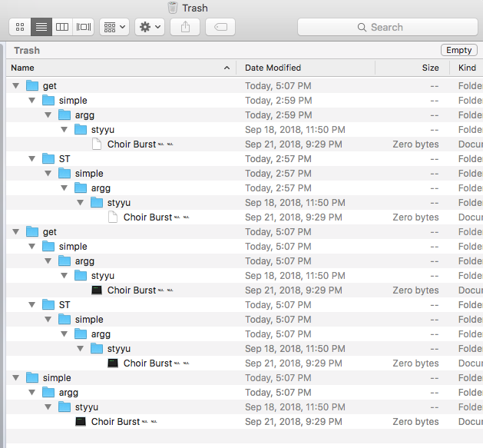Viewport: 483px width, 448px height.
Task: Select the 'argg' row dated Today 2:59 PM
Action: click(x=245, y=115)
